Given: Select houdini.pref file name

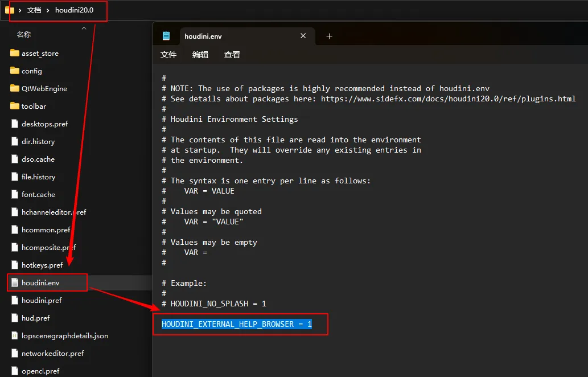Looking at the screenshot, I should point(42,300).
